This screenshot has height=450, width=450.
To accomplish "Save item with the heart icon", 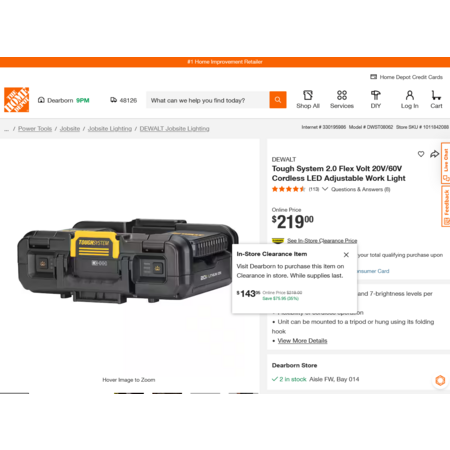I will [421, 154].
